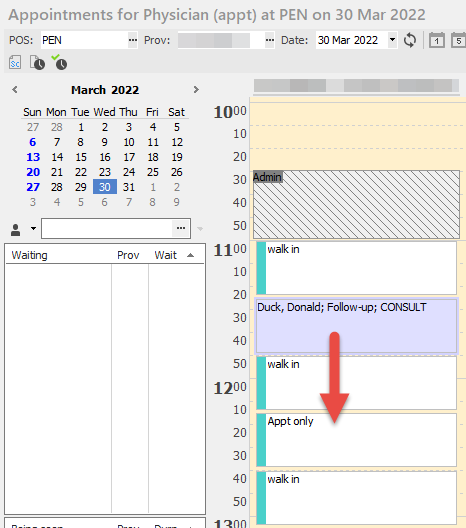466x528 pixels.
Task: Click the green checkmark clock icon
Action: (59, 62)
